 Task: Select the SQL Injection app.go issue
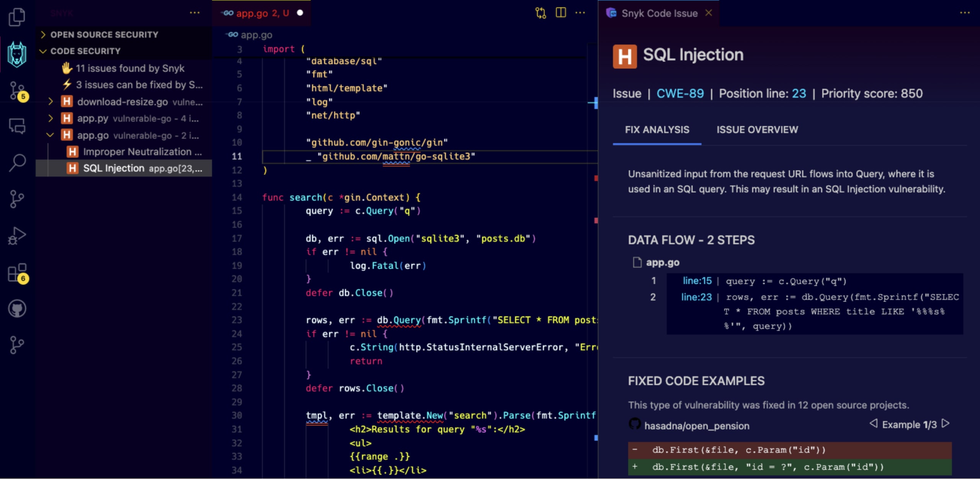[x=124, y=168]
